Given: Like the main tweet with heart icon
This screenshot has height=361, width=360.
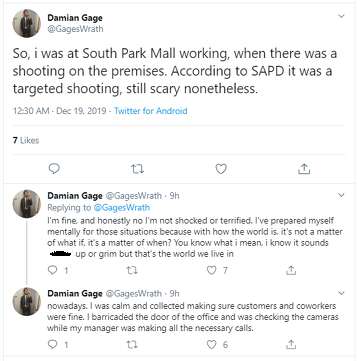Looking at the screenshot, I should coord(221,169).
